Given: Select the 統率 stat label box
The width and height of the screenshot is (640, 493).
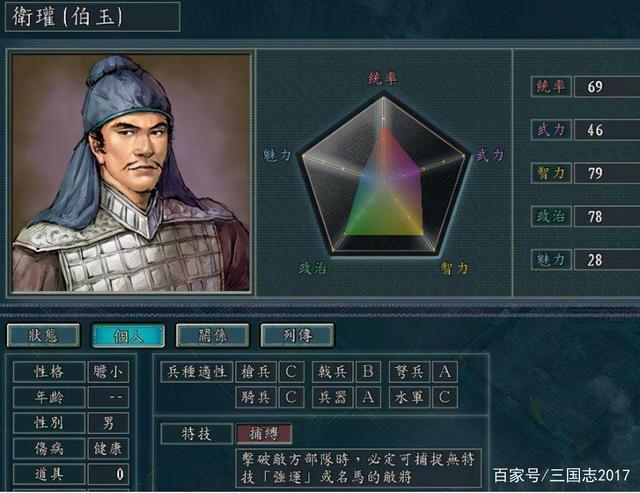Looking at the screenshot, I should point(551,87).
